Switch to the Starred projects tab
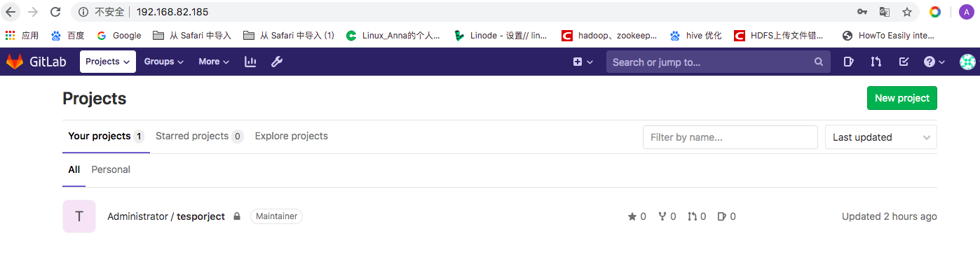This screenshot has height=278, width=980. pos(199,136)
